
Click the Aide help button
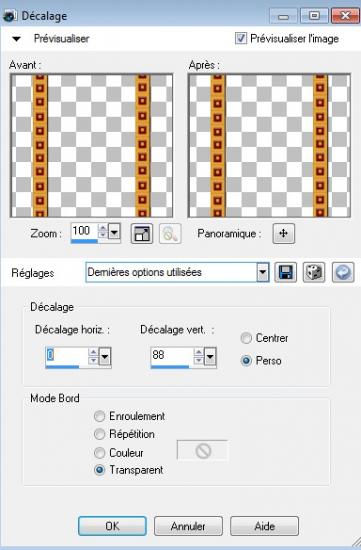coord(264,526)
